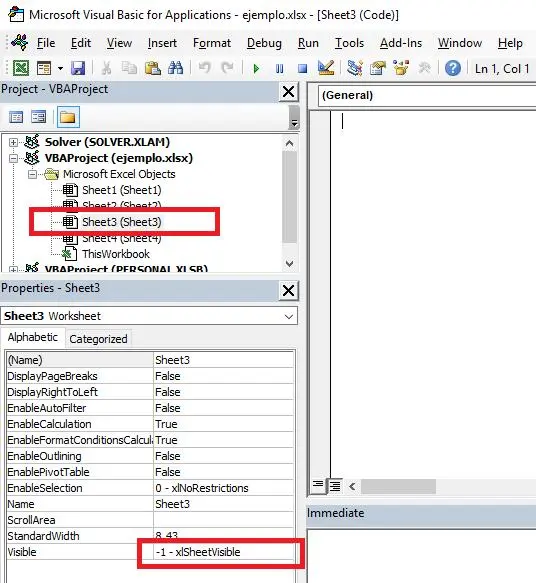Click the Reset stop icon

pyautogui.click(x=303, y=69)
